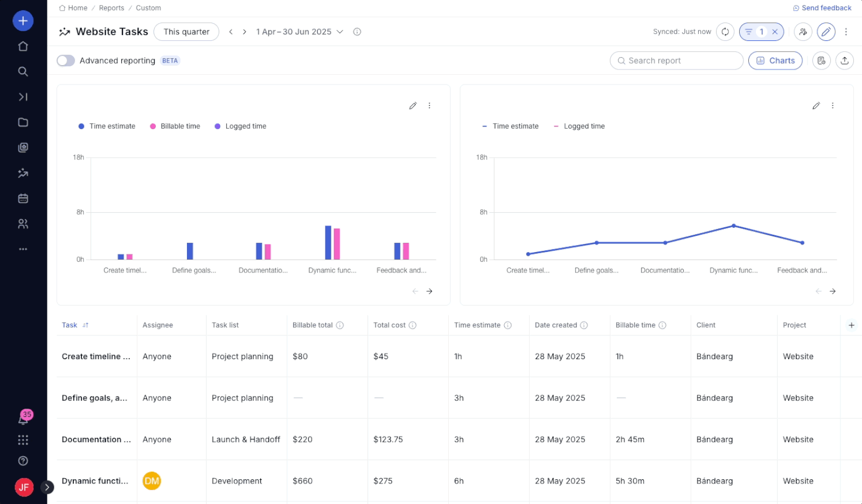Click the Charts button
862x504 pixels.
coord(775,61)
